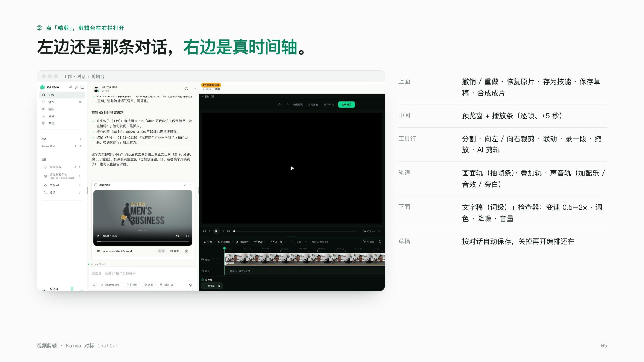Enter fullscreen on the chat video player

(187, 236)
